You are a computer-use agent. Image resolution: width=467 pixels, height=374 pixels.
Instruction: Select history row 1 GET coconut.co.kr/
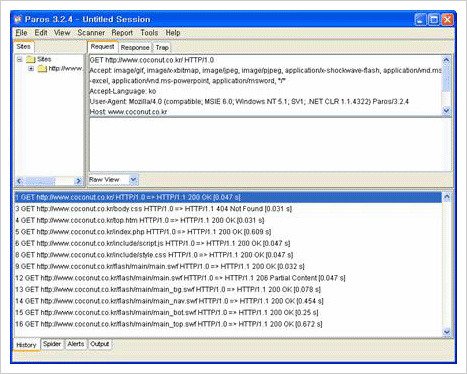pyautogui.click(x=228, y=197)
